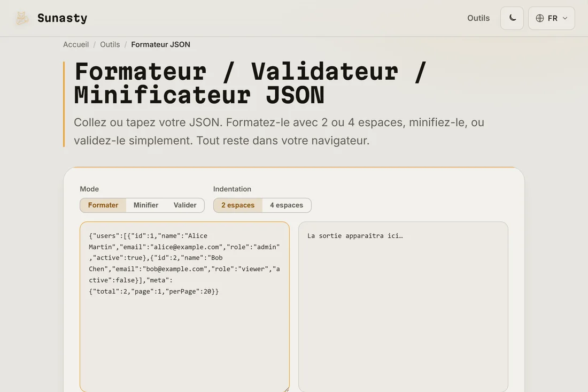Choose 2 espaces indentation
The image size is (588, 392).
point(238,205)
